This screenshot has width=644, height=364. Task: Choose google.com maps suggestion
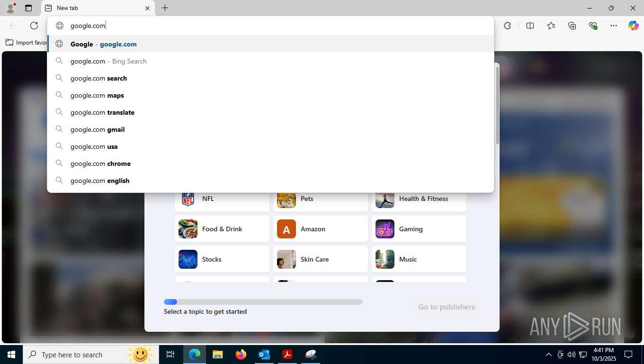(271, 95)
